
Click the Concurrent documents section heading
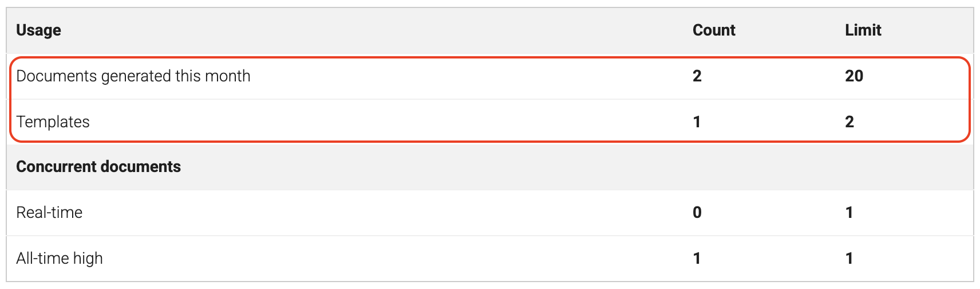pyautogui.click(x=98, y=167)
